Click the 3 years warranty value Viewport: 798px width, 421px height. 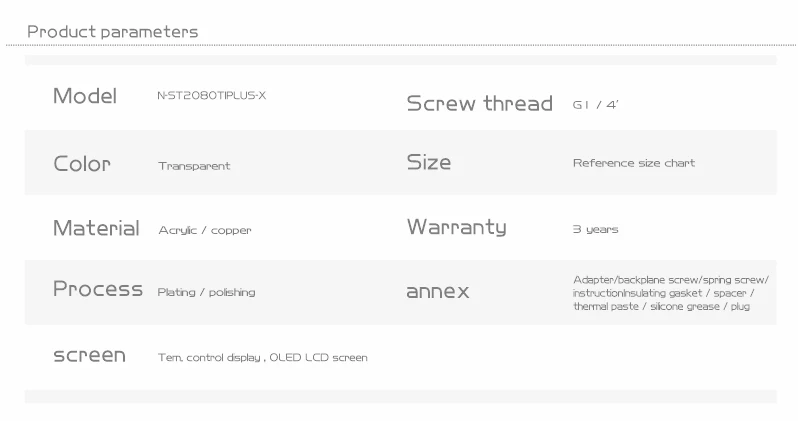[595, 229]
